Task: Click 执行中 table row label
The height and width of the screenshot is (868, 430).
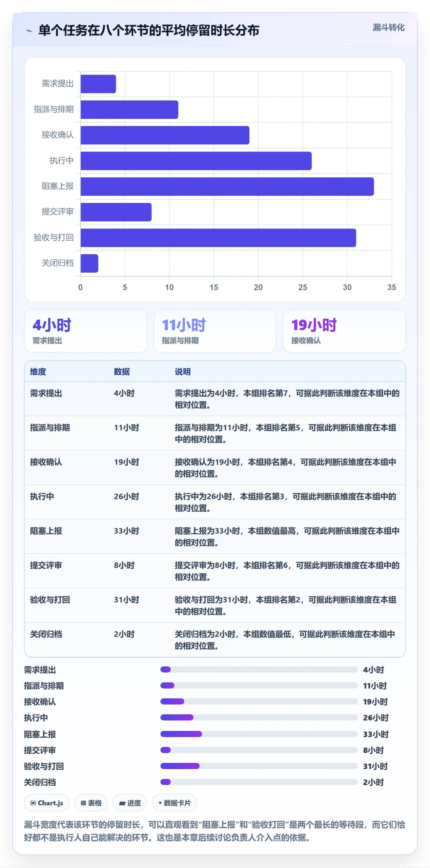Action: tap(42, 496)
